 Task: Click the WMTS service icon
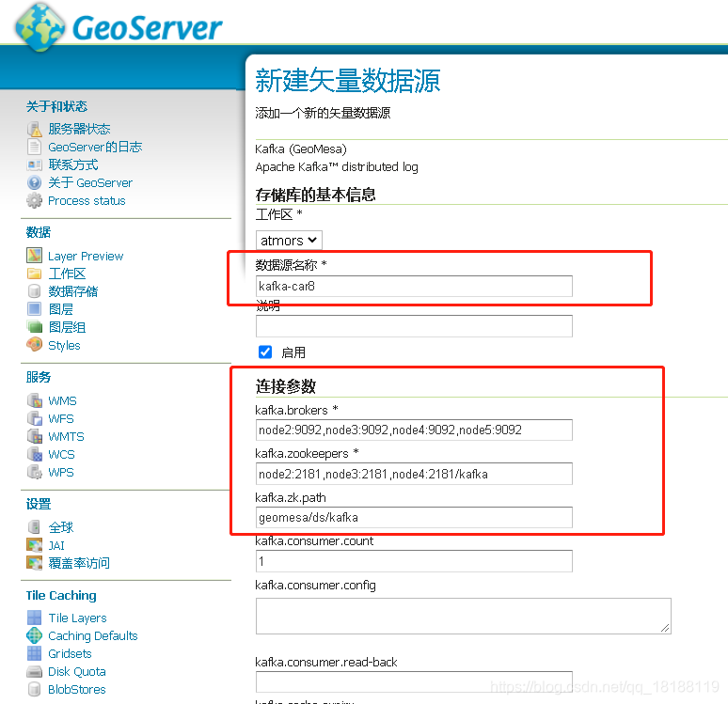[x=35, y=436]
